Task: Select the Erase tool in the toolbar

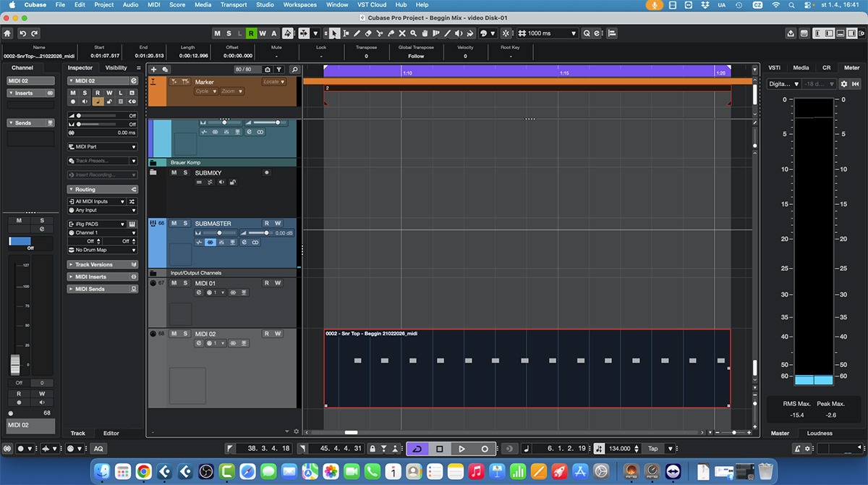Action: 368,33
